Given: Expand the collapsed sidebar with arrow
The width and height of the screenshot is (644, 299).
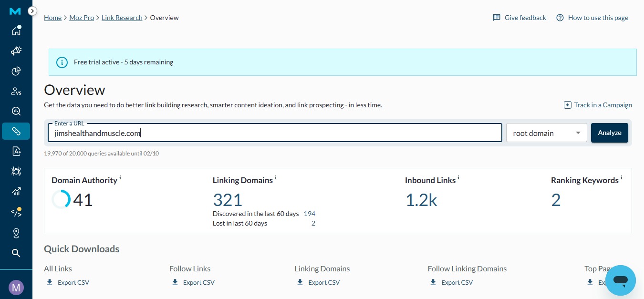Looking at the screenshot, I should pyautogui.click(x=32, y=10).
